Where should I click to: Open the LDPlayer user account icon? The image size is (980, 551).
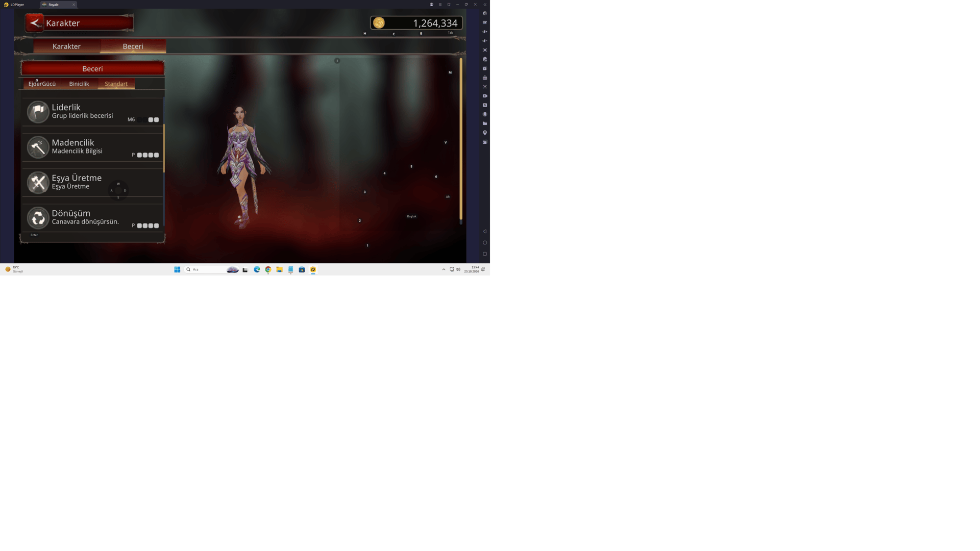click(x=431, y=5)
